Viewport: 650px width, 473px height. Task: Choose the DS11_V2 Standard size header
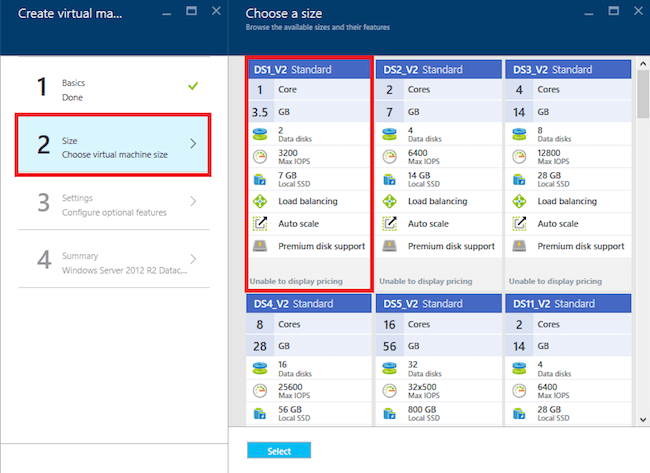pos(568,303)
